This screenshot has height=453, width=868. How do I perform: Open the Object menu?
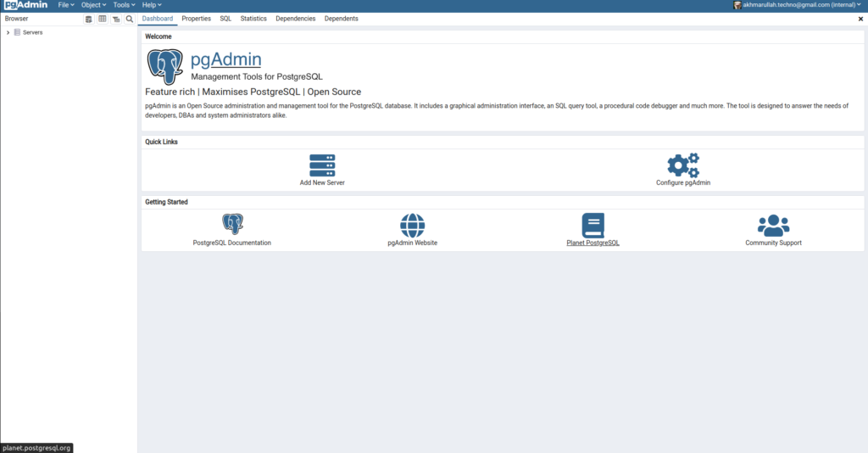click(x=93, y=5)
